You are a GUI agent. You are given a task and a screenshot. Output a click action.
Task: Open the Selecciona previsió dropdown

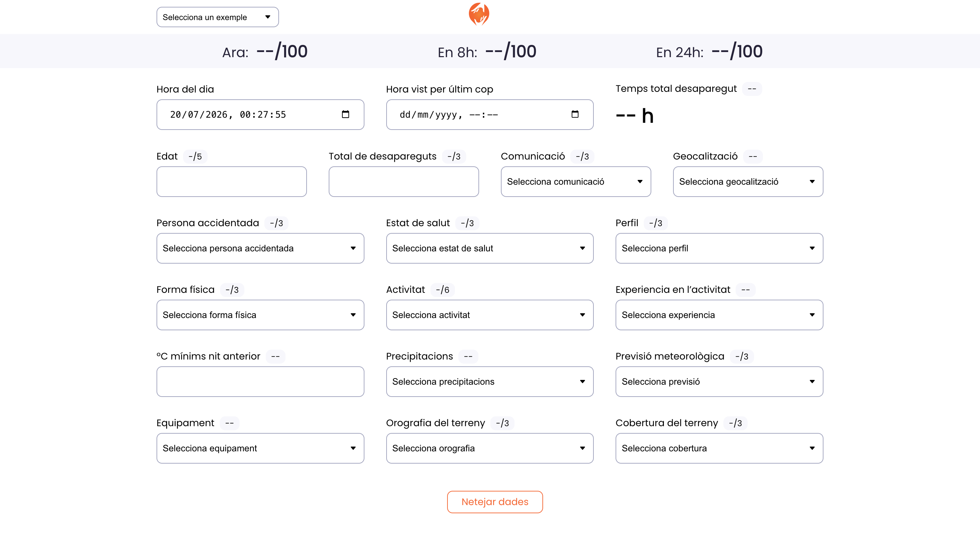tap(719, 382)
